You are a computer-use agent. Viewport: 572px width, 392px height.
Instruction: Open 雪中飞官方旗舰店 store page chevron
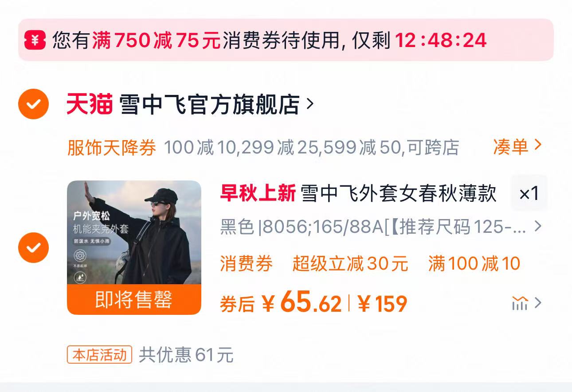pos(310,104)
